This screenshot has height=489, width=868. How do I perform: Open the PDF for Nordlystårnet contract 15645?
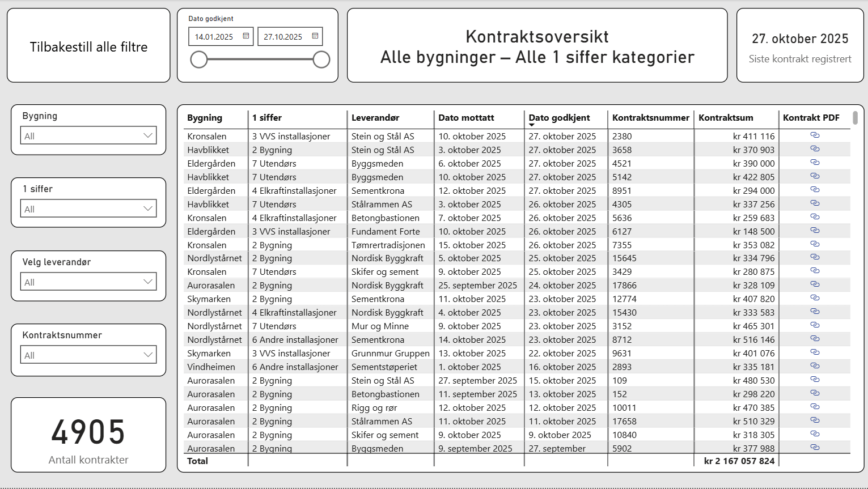click(x=815, y=257)
